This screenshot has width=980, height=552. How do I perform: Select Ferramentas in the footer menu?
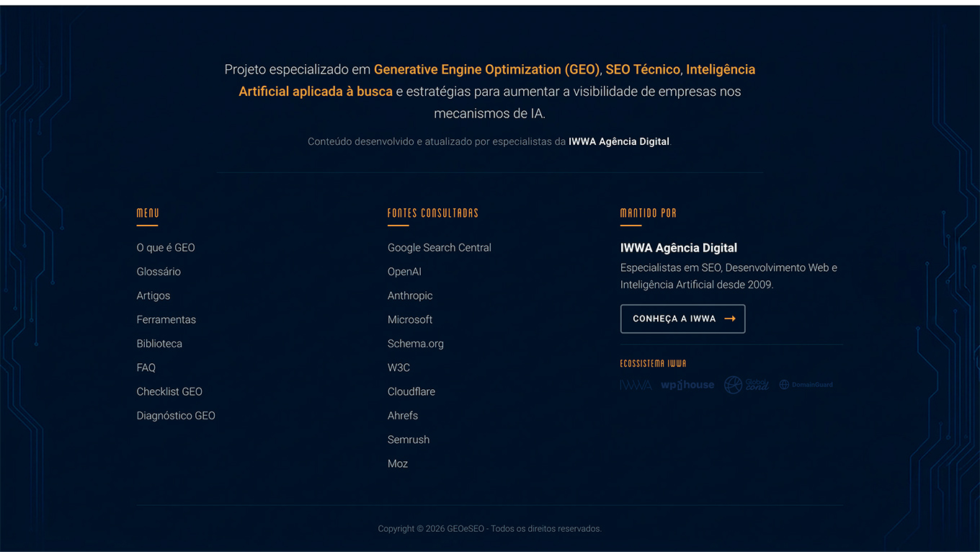pos(166,319)
